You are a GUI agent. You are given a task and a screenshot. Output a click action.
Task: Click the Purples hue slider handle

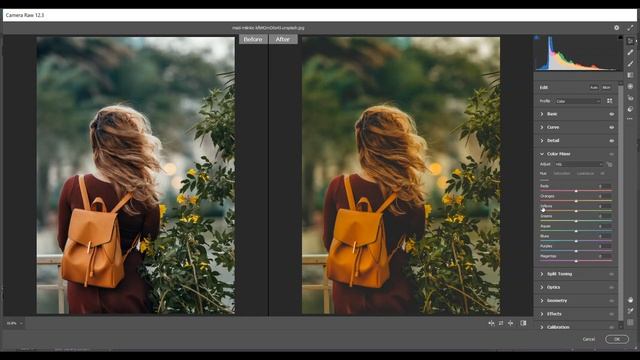(576, 251)
